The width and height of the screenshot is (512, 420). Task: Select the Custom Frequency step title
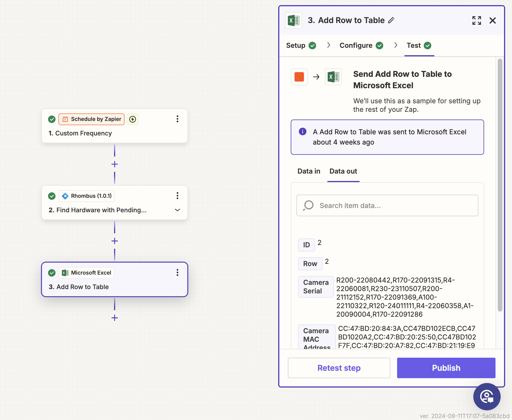(80, 133)
